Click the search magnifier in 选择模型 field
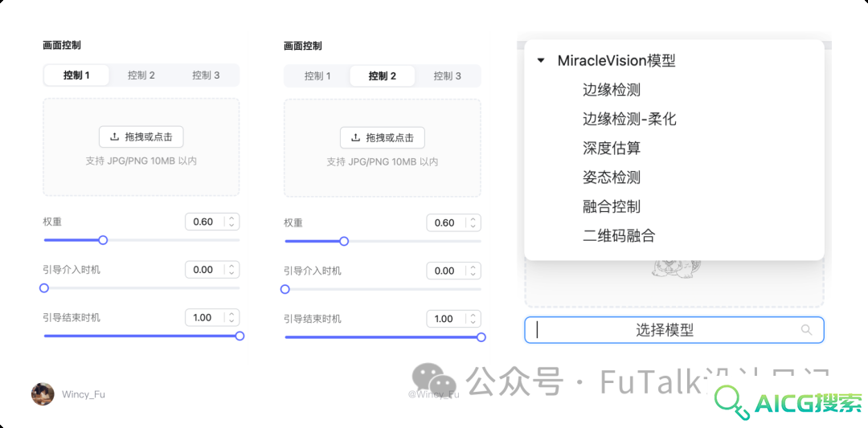The image size is (868, 428). [807, 330]
